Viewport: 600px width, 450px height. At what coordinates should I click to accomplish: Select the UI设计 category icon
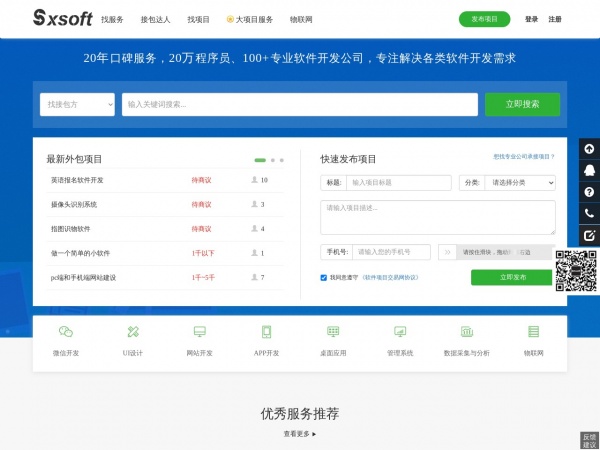pos(133,331)
